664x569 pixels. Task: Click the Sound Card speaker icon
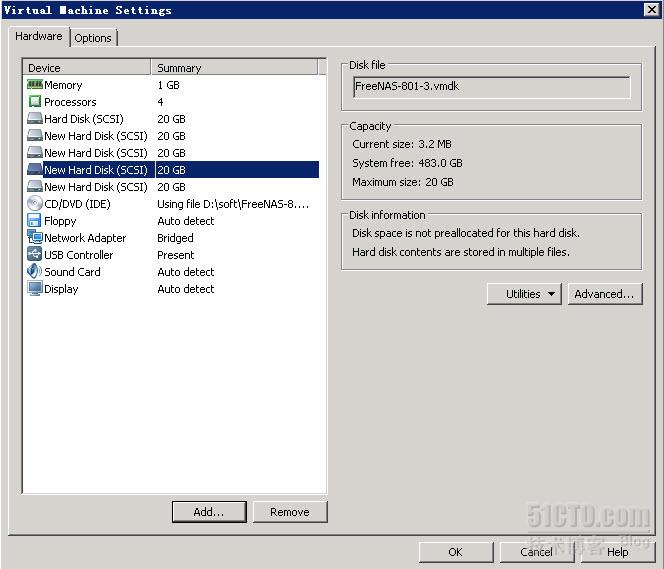click(x=34, y=271)
